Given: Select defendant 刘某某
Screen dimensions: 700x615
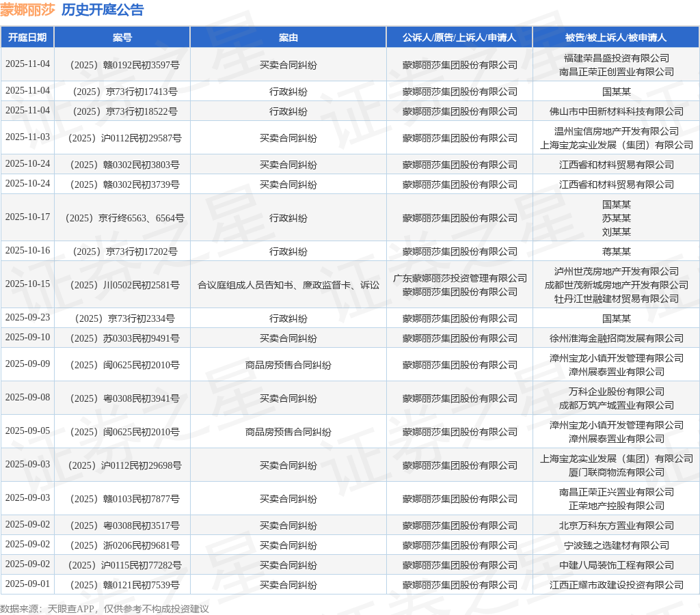Looking at the screenshot, I should coord(617,232).
